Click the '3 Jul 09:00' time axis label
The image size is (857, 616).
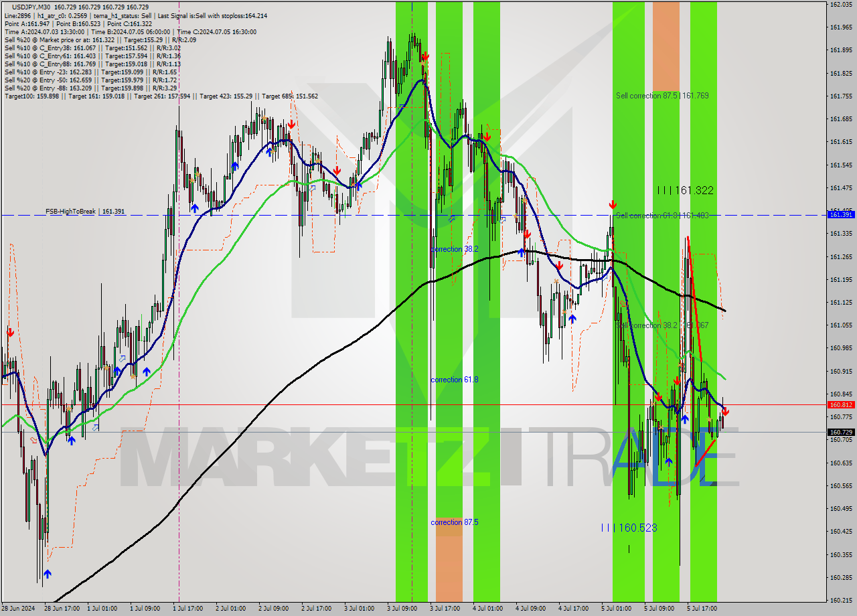402,609
